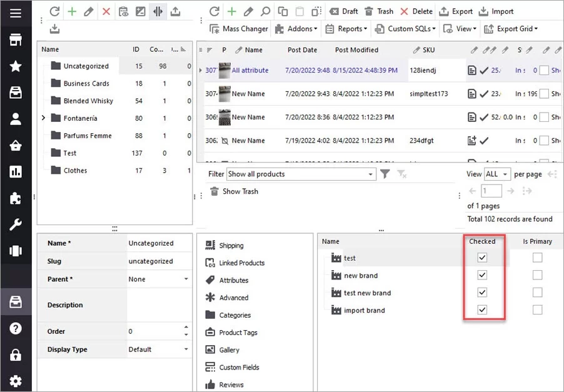The image size is (564, 392).
Task: Open the duplicate product copy icon
Action: (281, 11)
